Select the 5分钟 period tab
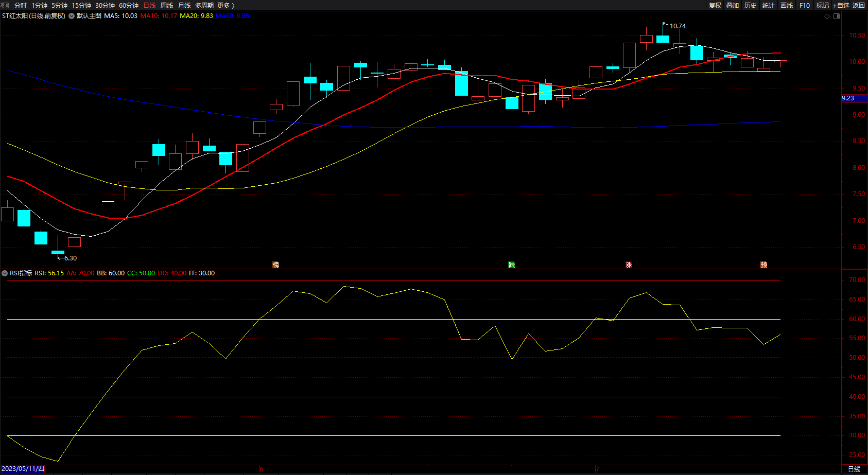Screen dimensions: 868x475 59,6
